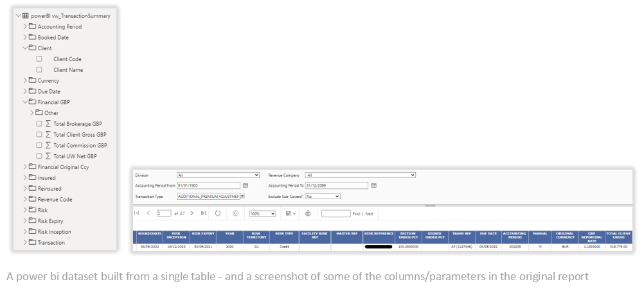Click the find text input box
Viewport: 644px width, 293px height.
click(x=335, y=213)
